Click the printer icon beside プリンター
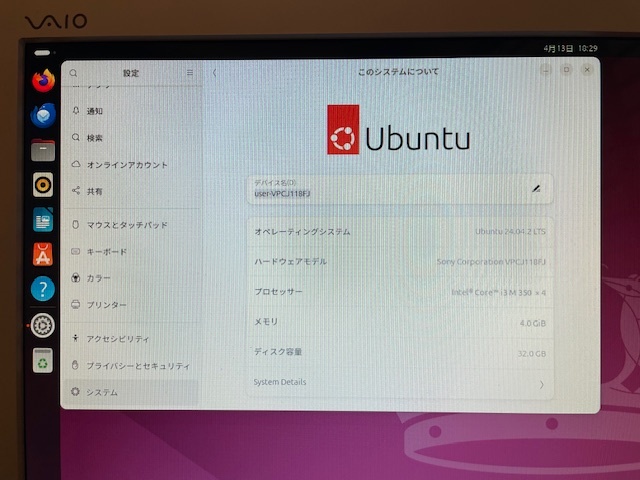The image size is (640, 480). click(76, 304)
